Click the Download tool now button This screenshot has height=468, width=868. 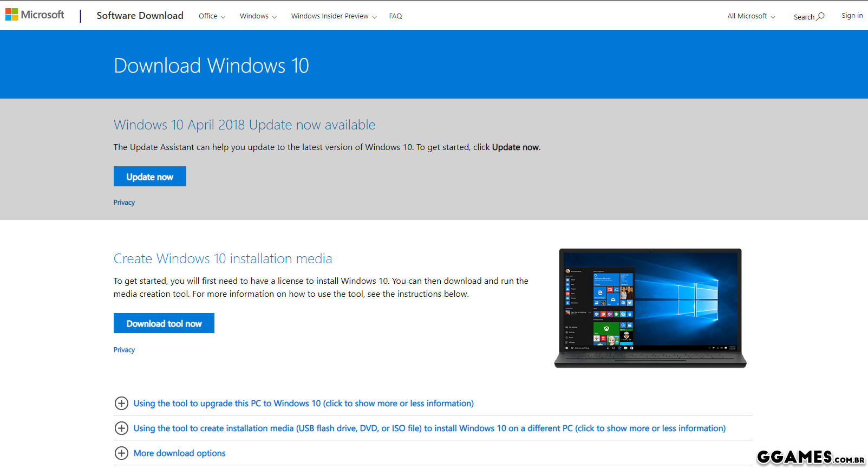[x=164, y=323]
